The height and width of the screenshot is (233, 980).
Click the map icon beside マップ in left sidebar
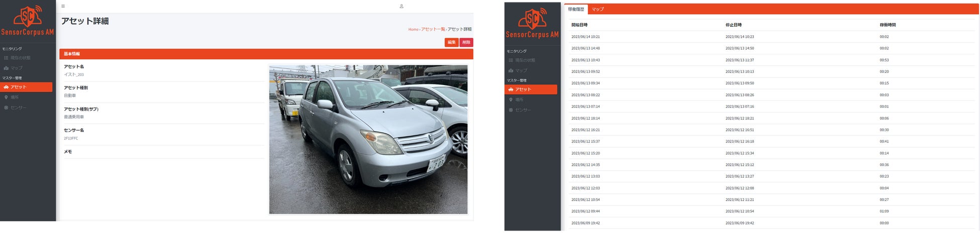[6, 68]
